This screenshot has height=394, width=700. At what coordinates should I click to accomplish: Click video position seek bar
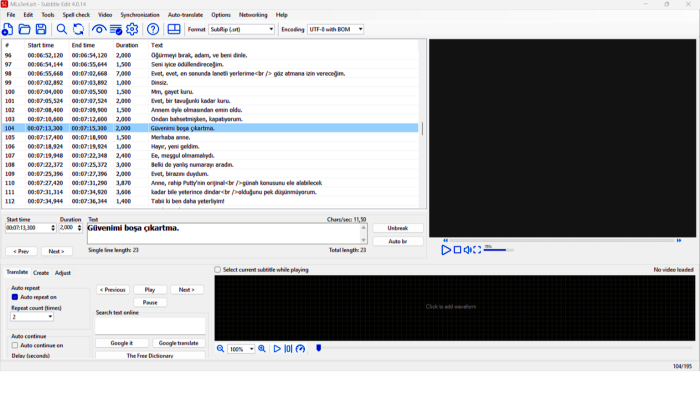click(x=562, y=241)
